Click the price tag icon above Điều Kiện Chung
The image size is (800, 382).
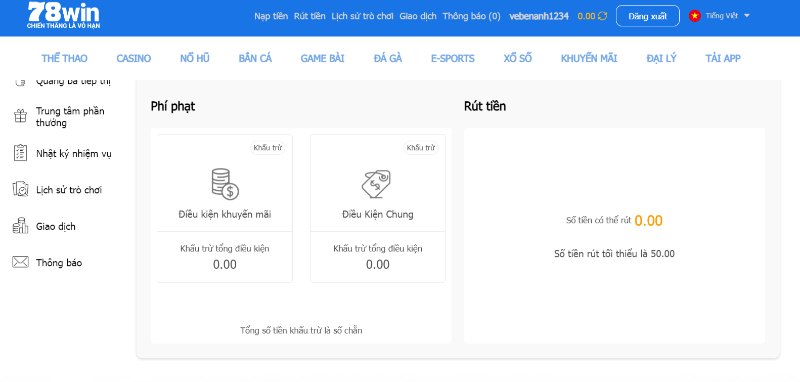(377, 184)
